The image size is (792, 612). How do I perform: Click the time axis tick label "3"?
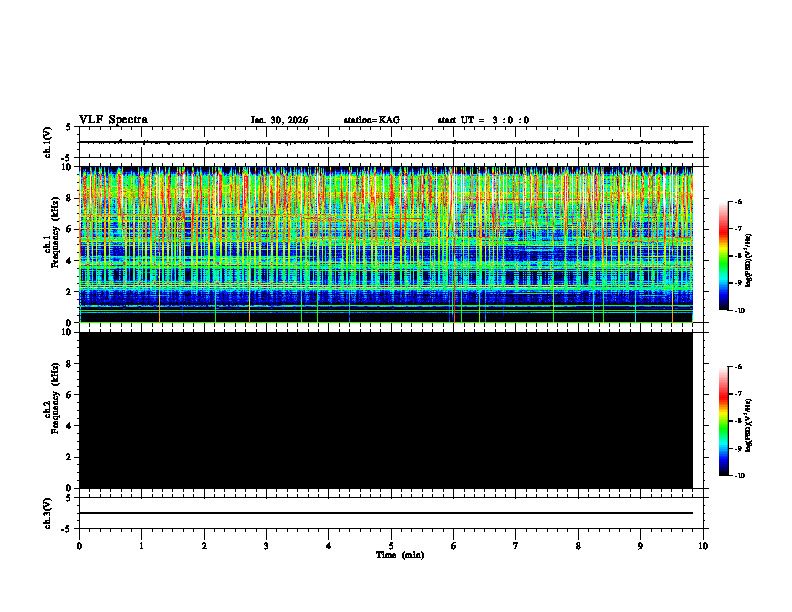266,545
